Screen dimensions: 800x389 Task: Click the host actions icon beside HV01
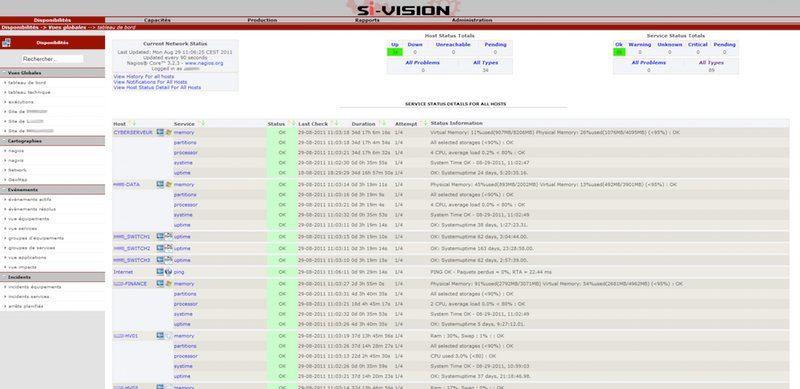(x=160, y=336)
